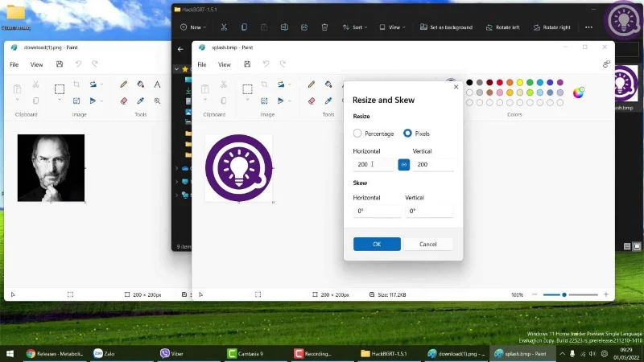Click Crop icon in download(1).png Paint
Screen dimensions: 644x362
pos(76,84)
